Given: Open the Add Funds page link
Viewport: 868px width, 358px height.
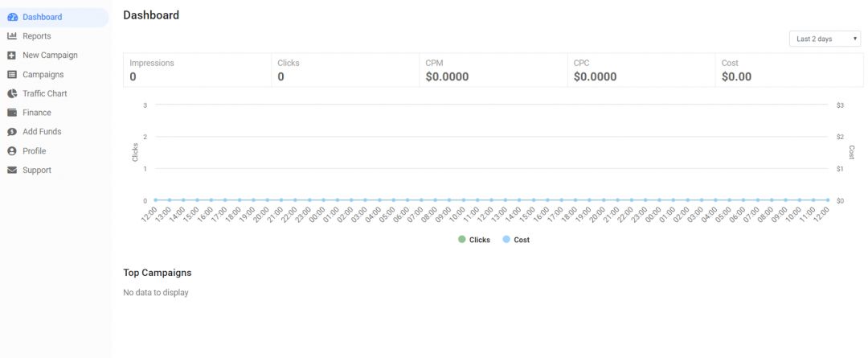Looking at the screenshot, I should [42, 132].
